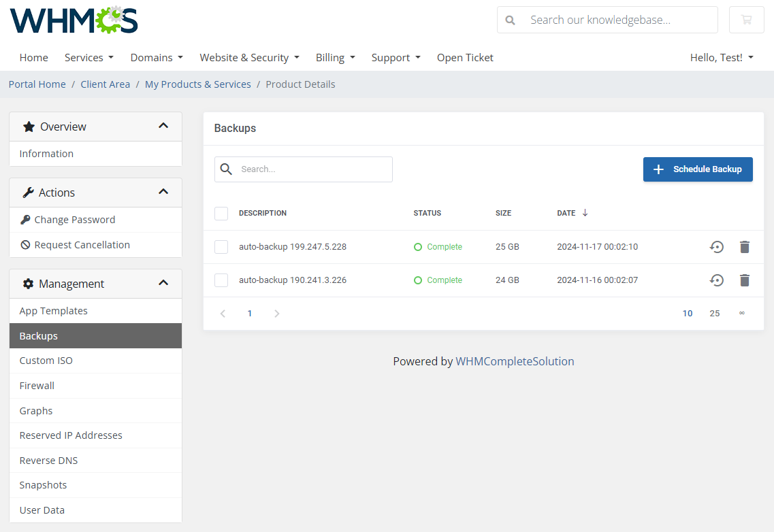Screen dimensions: 774x532
Task: Open the Hello, Test! account dropdown
Action: coord(722,58)
